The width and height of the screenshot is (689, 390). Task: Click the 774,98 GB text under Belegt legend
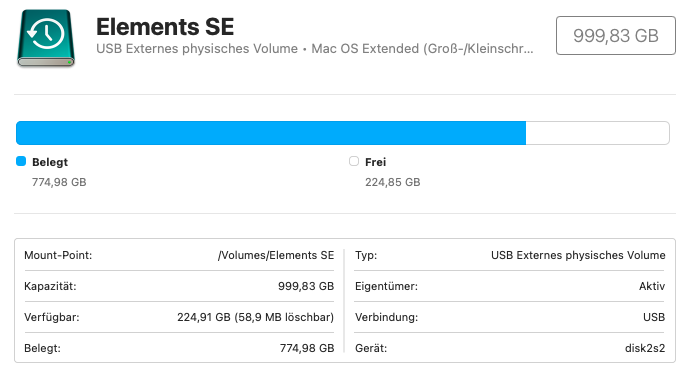pos(59,182)
